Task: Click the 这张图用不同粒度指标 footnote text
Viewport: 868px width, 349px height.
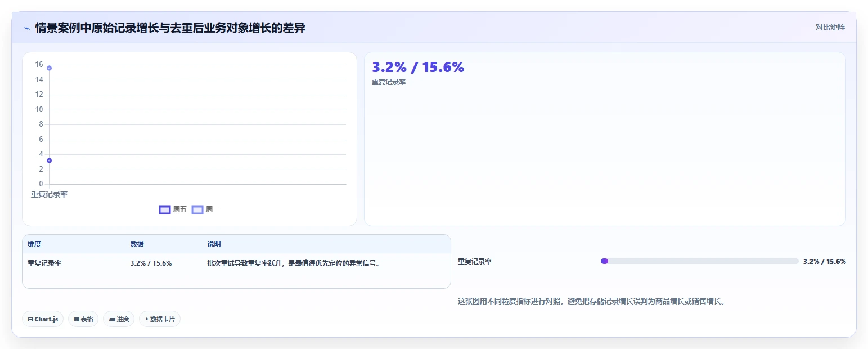Action: coord(592,302)
